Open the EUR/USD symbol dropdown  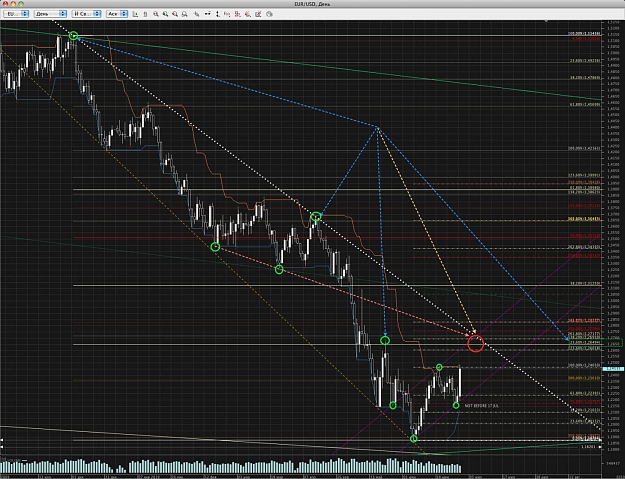point(16,14)
